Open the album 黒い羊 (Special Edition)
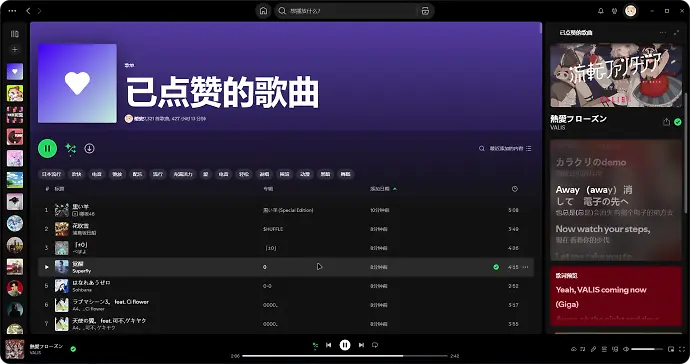690x364 pixels. (x=288, y=210)
